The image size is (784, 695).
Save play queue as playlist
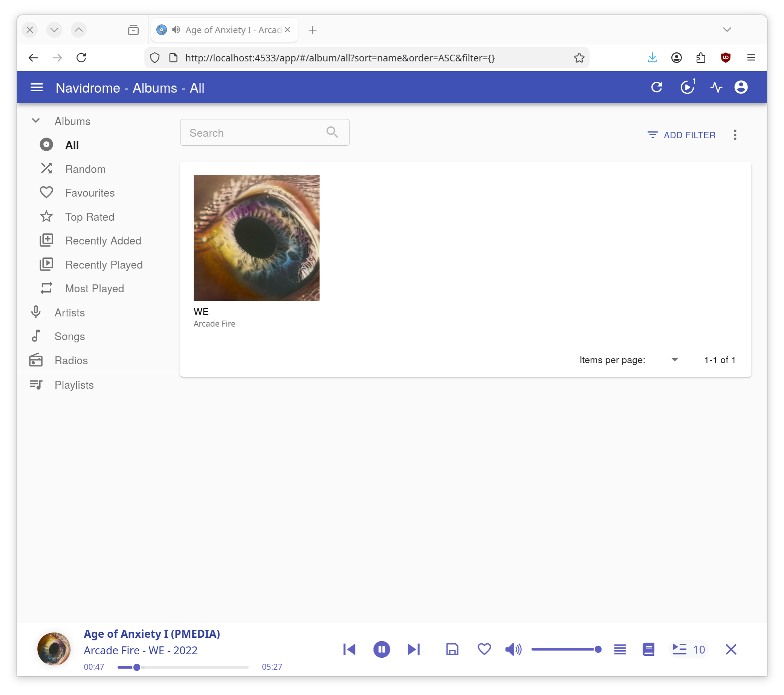click(x=452, y=649)
